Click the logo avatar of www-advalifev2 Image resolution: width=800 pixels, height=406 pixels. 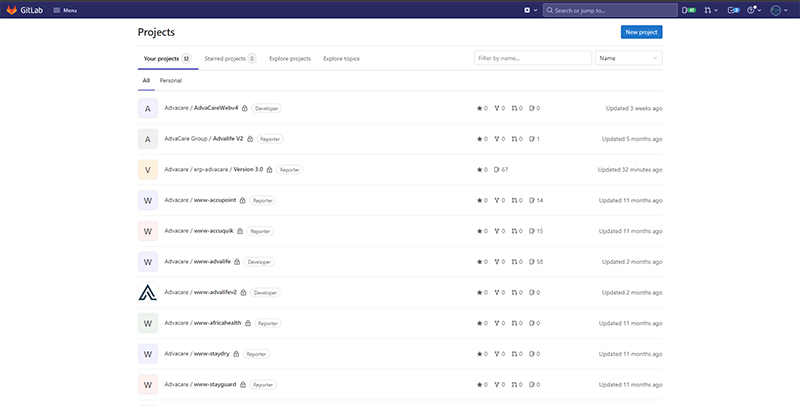point(148,292)
